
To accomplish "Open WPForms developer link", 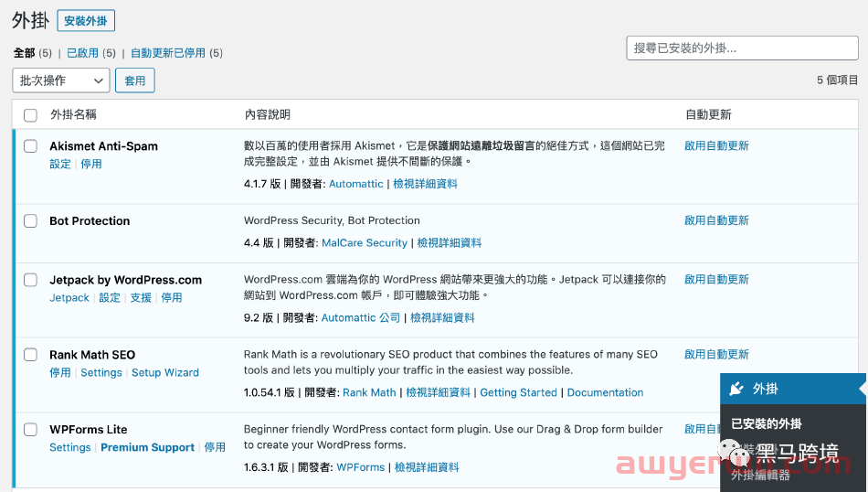I will pos(360,467).
